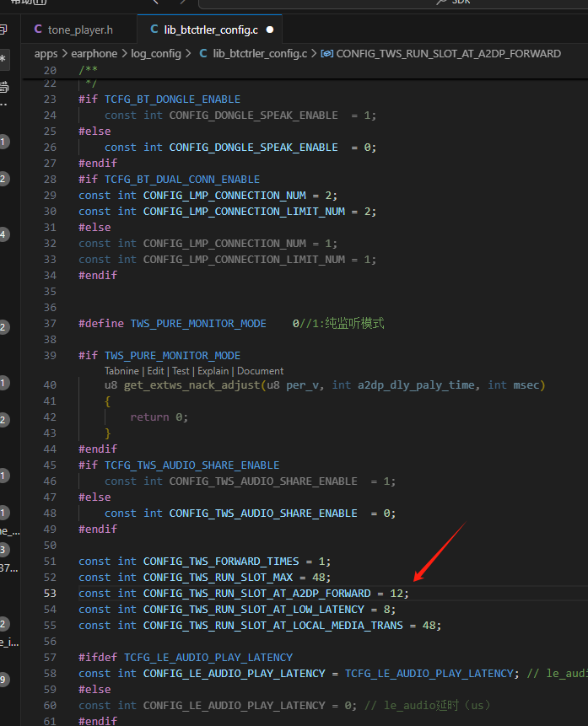Open the CONFIG_TWS_RUN_SLOT_AT_A2DP_FORWARD breadcrumb symbol
This screenshot has width=588, height=726.
(x=448, y=54)
